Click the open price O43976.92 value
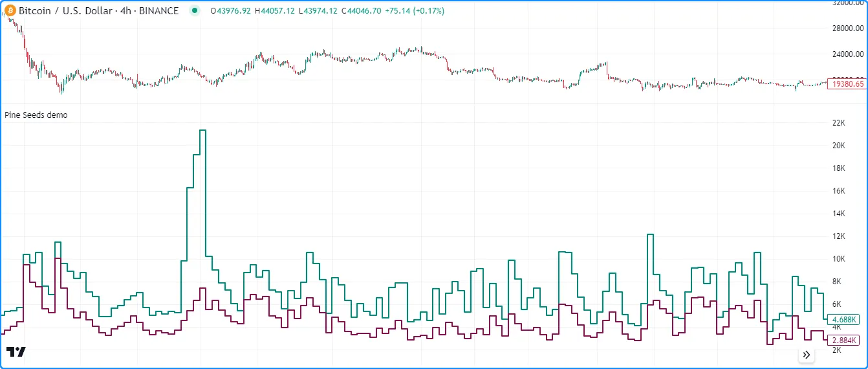This screenshot has height=369, width=868. tap(230, 11)
